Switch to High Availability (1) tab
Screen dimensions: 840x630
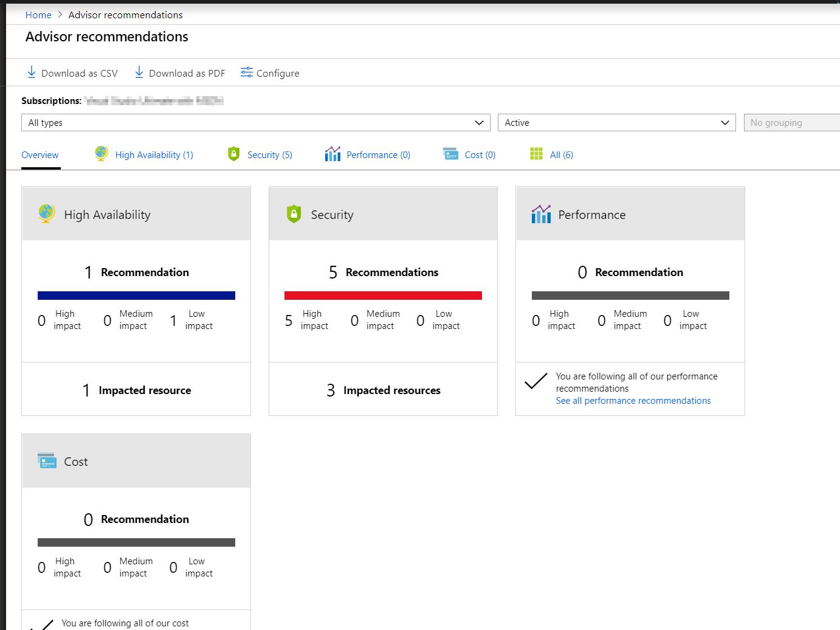tap(144, 154)
